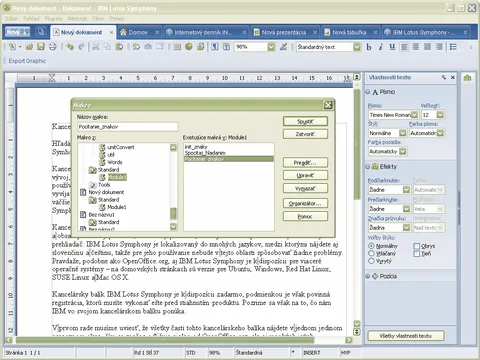
Task: Click the Open folder icon in toolbar
Action: point(29,47)
